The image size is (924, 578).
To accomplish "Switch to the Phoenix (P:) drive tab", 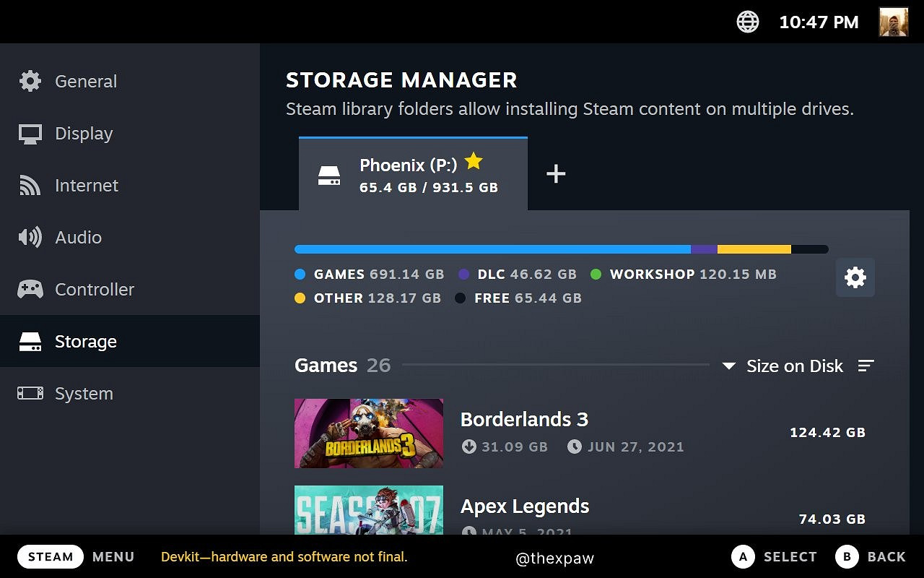I will pos(413,174).
